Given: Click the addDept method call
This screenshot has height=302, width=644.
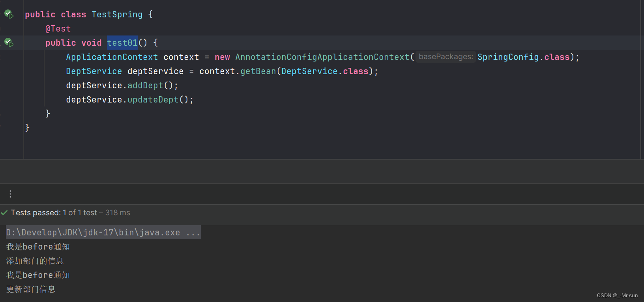Looking at the screenshot, I should click(x=145, y=86).
